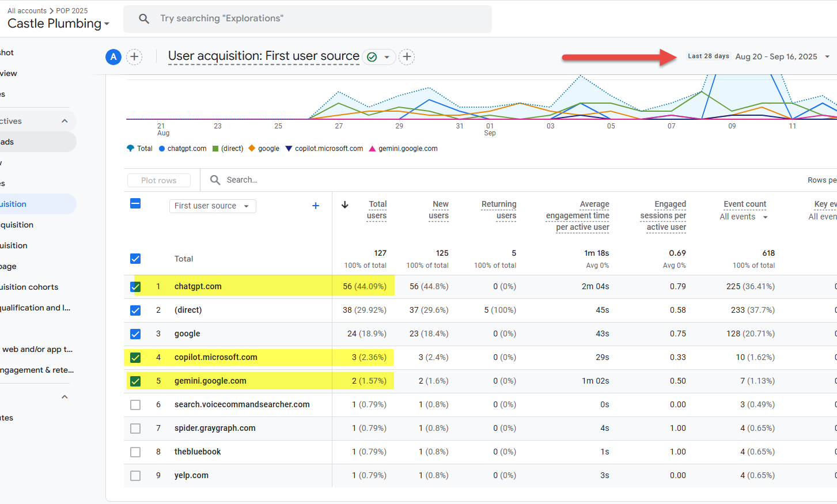Click the search magnifier icon in top bar
Screen dimensions: 837x504
[144, 18]
